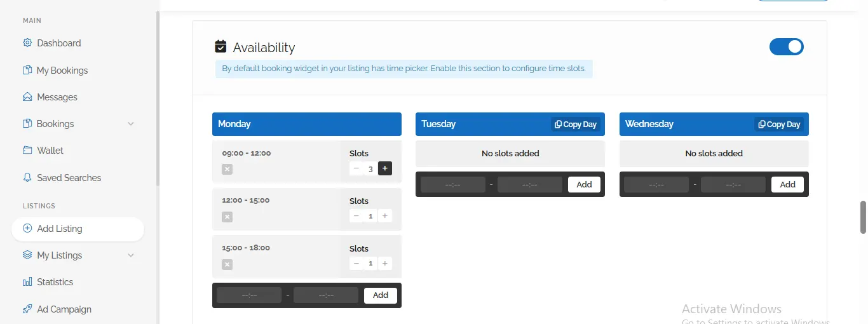Click the Dashboard gear icon

pyautogui.click(x=27, y=43)
